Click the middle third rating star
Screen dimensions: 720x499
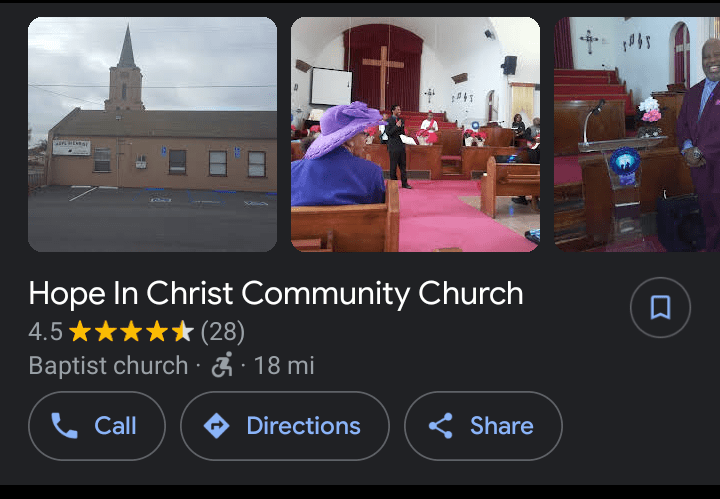coord(131,331)
